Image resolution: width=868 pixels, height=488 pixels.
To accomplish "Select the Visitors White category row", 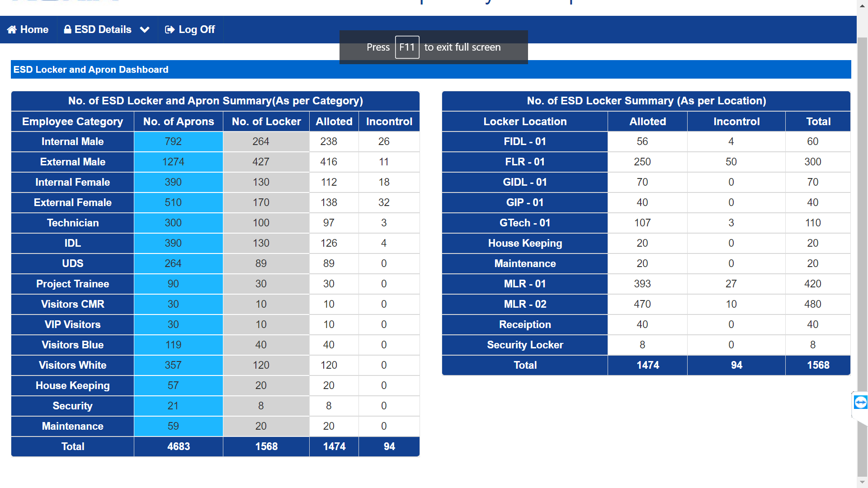I will click(x=215, y=366).
